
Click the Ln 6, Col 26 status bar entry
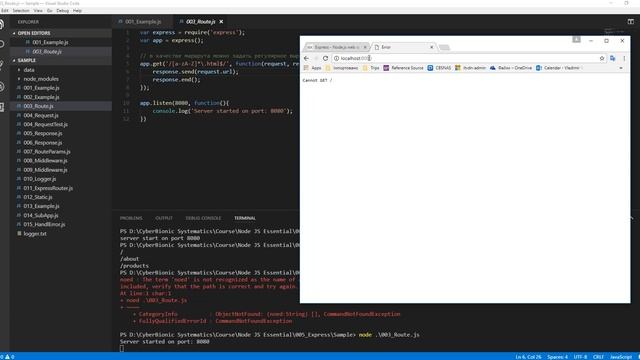point(528,357)
